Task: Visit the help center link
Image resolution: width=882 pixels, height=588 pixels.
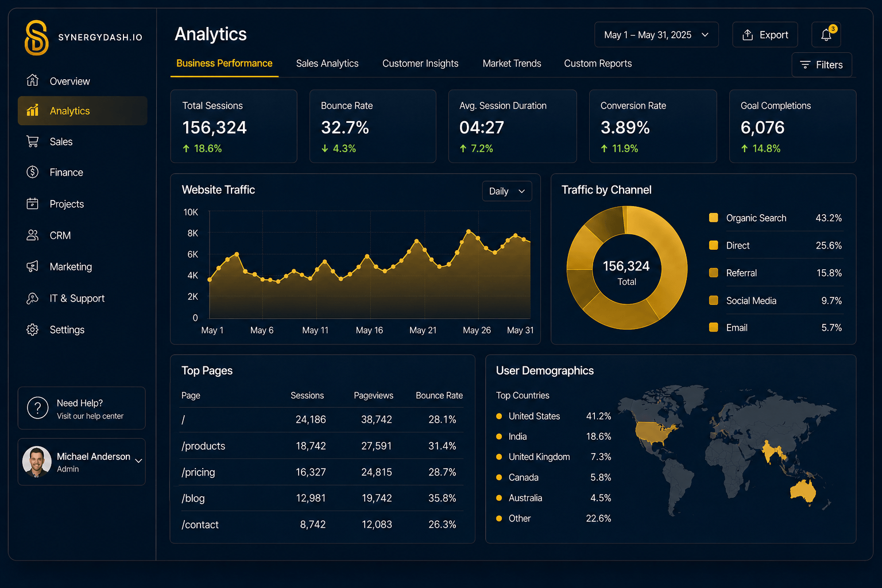Action: coord(90,416)
